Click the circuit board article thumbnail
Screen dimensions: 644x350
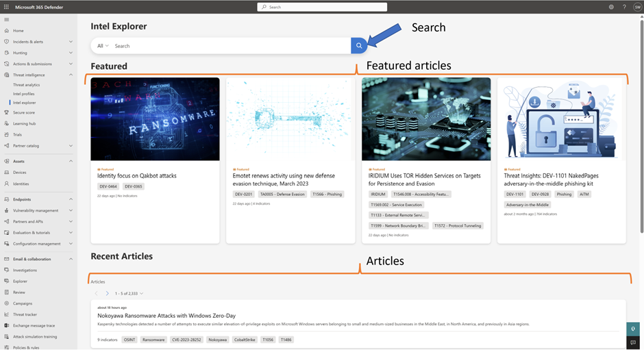click(x=426, y=119)
